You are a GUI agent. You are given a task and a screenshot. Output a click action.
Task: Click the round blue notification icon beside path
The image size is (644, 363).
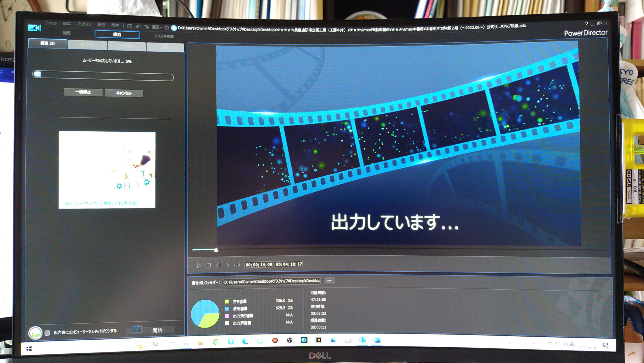point(174,28)
